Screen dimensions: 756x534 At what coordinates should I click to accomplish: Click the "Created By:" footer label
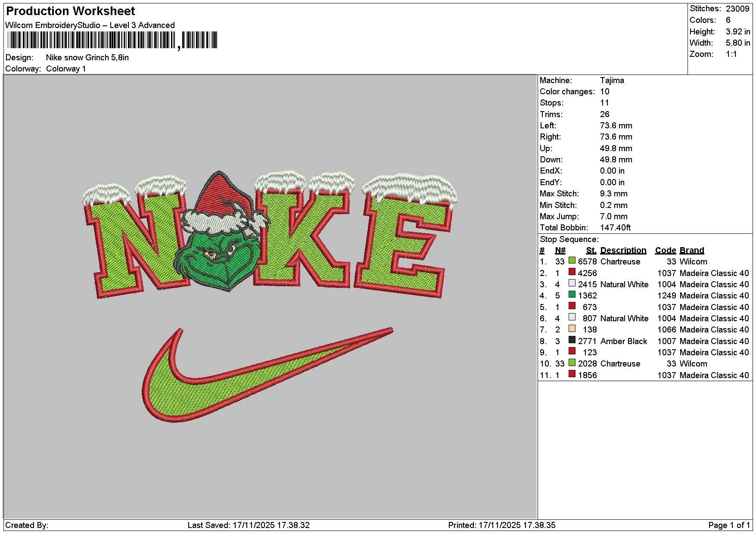(27, 525)
